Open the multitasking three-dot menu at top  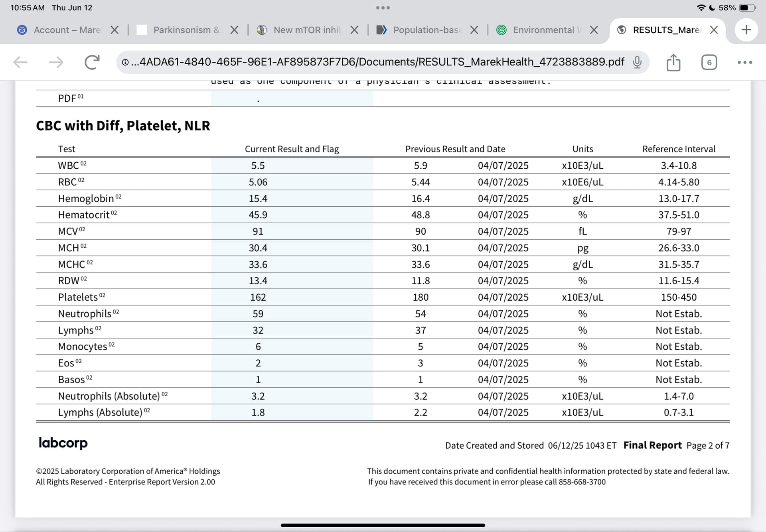pyautogui.click(x=383, y=8)
